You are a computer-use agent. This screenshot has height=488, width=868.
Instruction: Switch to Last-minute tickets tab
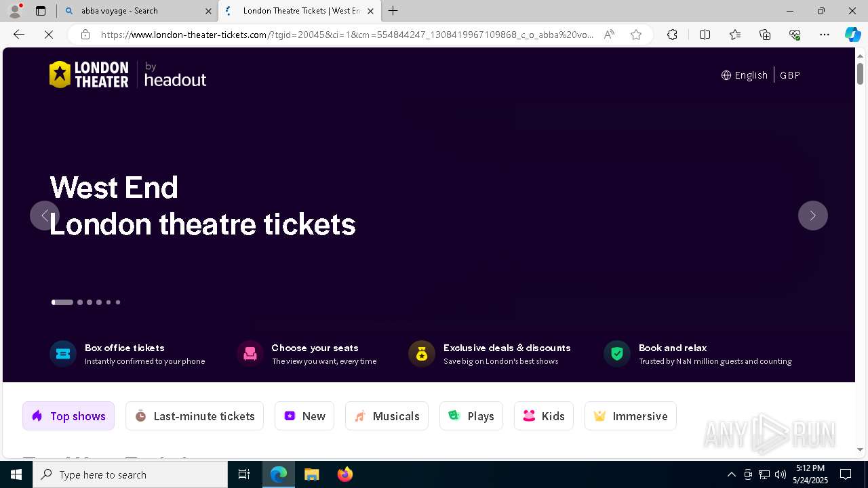click(x=195, y=416)
